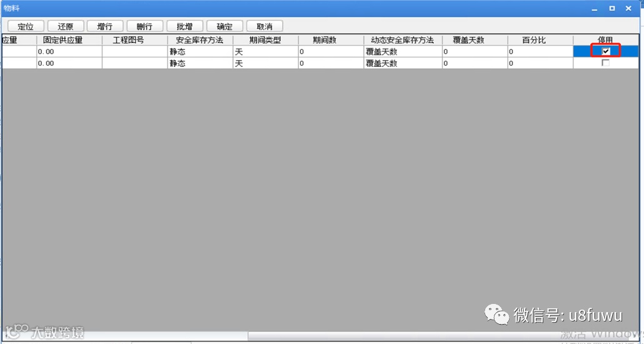The width and height of the screenshot is (644, 344).
Task: Click second row 期间数 cell
Action: [x=331, y=63]
